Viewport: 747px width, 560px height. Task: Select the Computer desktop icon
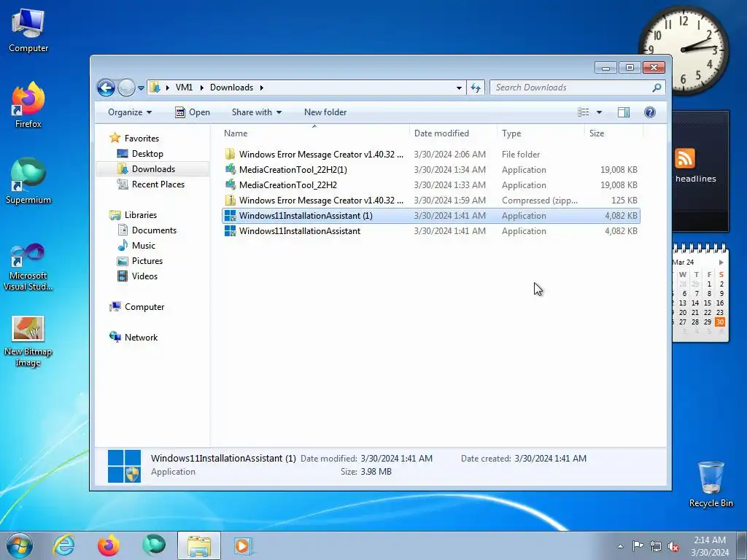28,31
